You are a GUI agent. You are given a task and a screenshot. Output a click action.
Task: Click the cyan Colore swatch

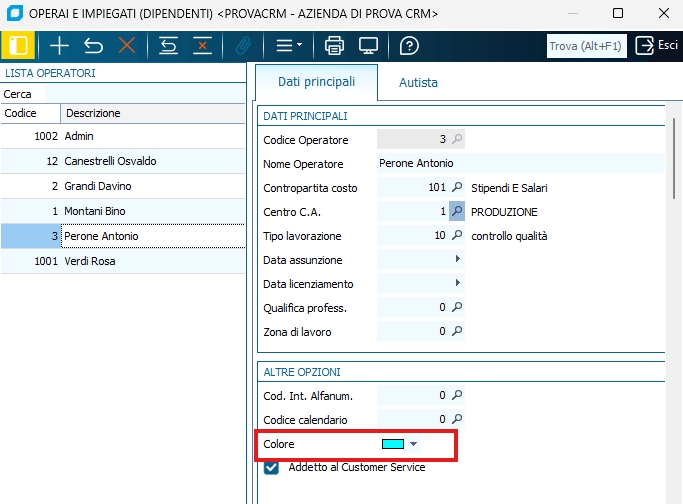pyautogui.click(x=392, y=444)
